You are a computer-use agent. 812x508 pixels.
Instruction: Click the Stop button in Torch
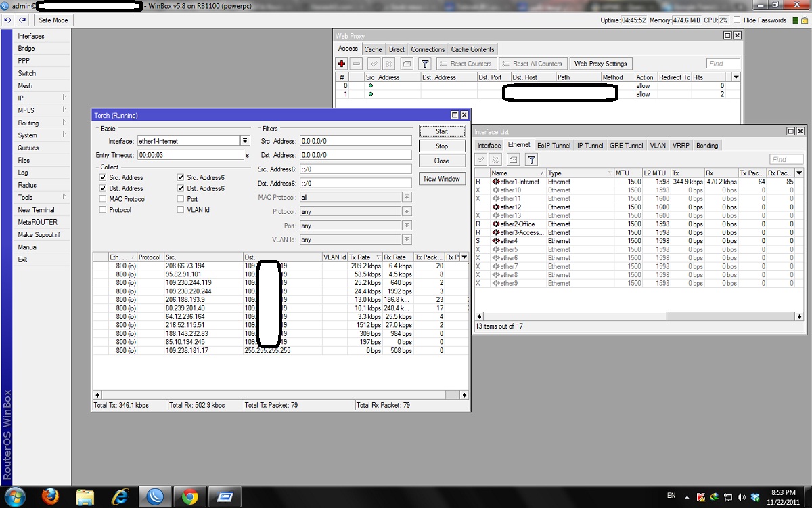(442, 146)
